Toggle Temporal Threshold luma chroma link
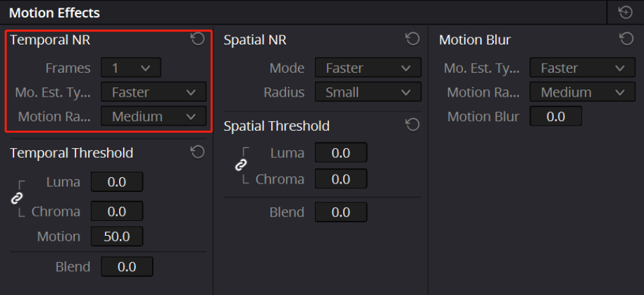Image resolution: width=644 pixels, height=295 pixels. click(17, 198)
